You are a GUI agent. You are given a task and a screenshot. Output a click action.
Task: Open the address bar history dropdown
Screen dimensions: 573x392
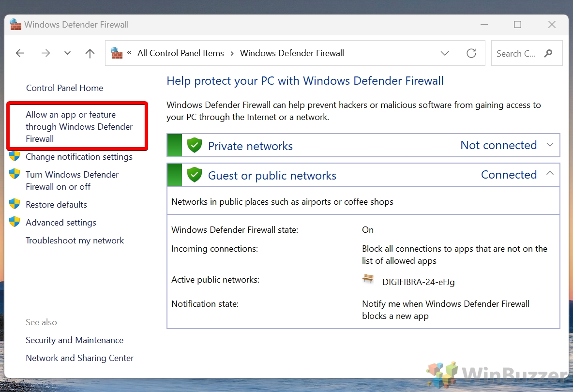445,53
